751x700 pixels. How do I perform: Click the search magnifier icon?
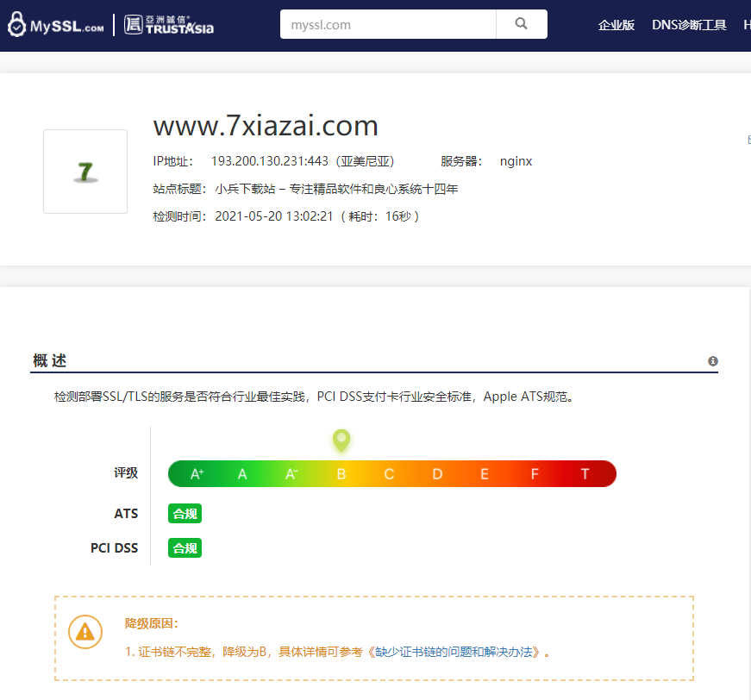point(522,23)
